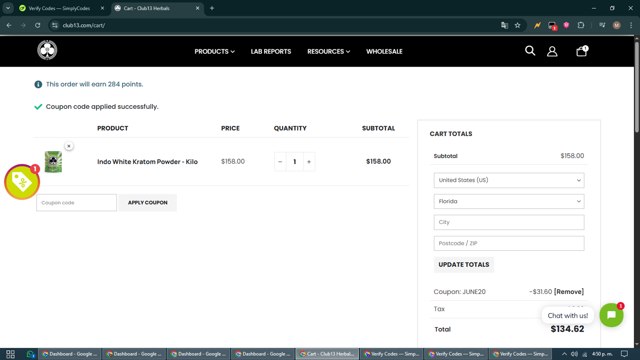The width and height of the screenshot is (640, 360).
Task: Open the pink shield extension icon
Action: (566, 25)
